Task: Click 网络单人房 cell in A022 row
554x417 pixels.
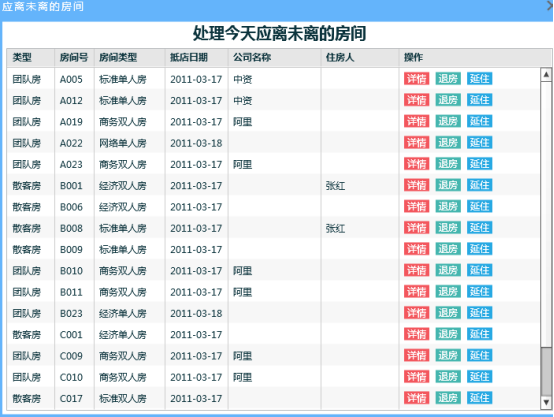Action: pos(123,143)
